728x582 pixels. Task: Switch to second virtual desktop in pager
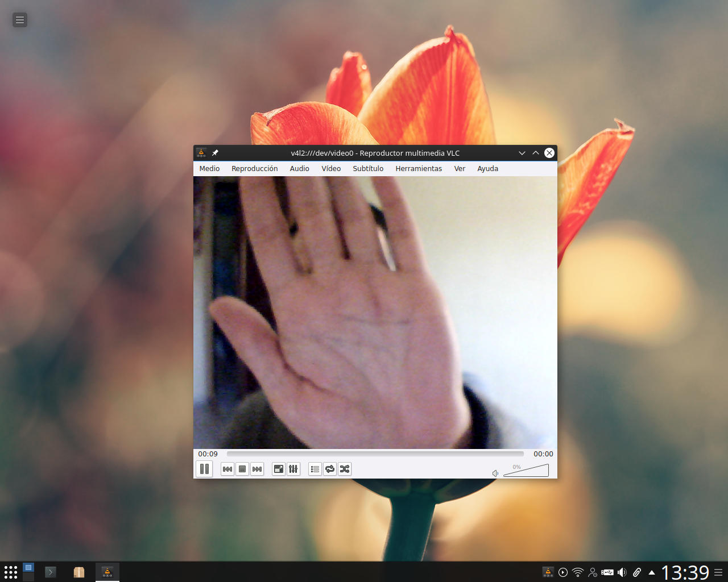pyautogui.click(x=28, y=577)
